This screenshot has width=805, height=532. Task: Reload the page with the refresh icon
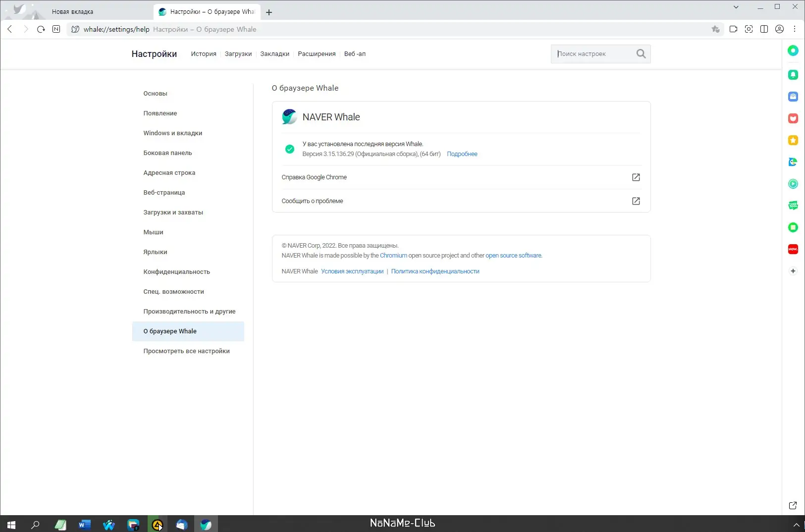tap(41, 29)
